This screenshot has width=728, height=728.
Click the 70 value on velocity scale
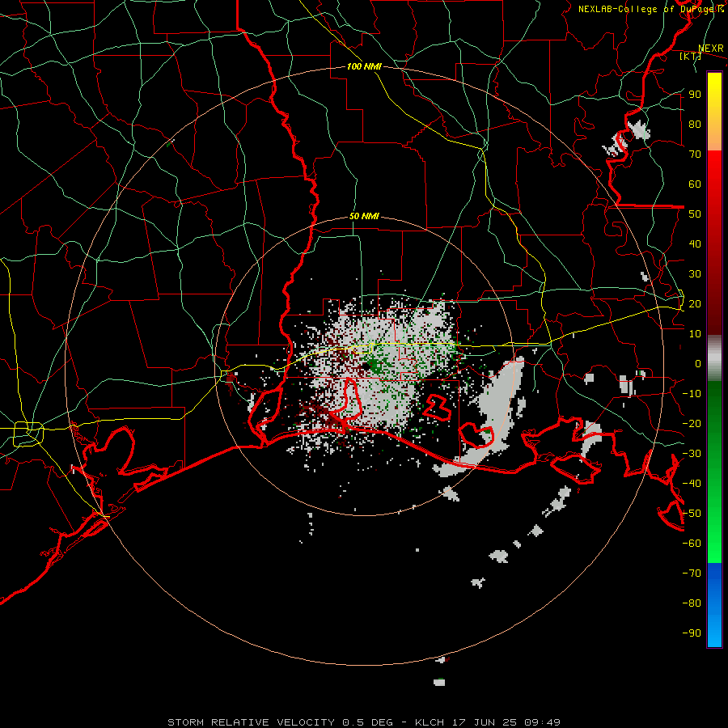point(695,154)
